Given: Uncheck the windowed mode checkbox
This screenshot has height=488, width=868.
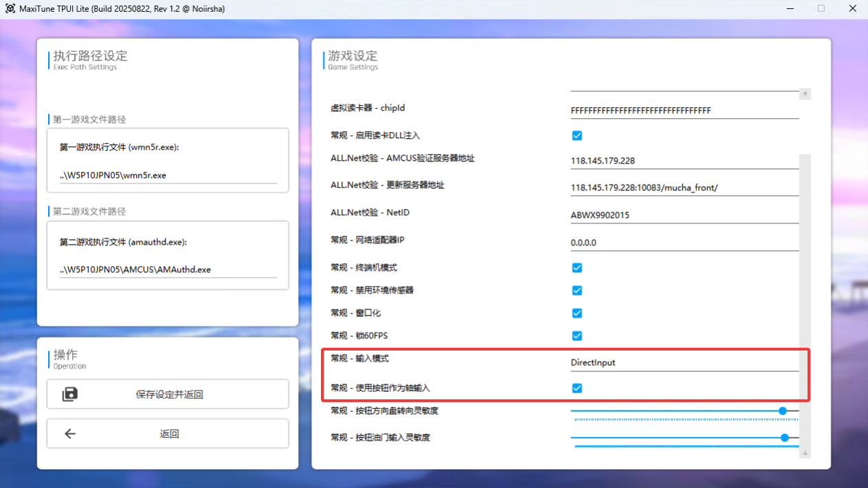Looking at the screenshot, I should (577, 313).
